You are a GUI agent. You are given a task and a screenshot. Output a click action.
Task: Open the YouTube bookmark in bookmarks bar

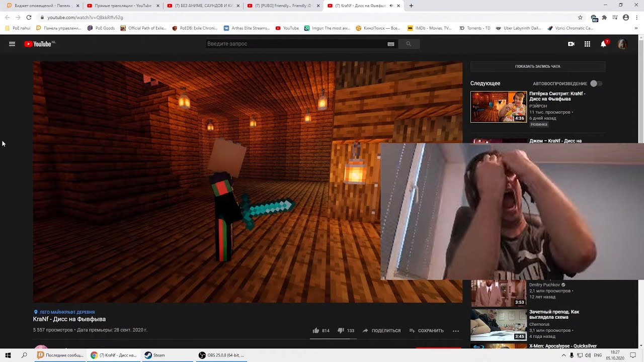(x=287, y=28)
